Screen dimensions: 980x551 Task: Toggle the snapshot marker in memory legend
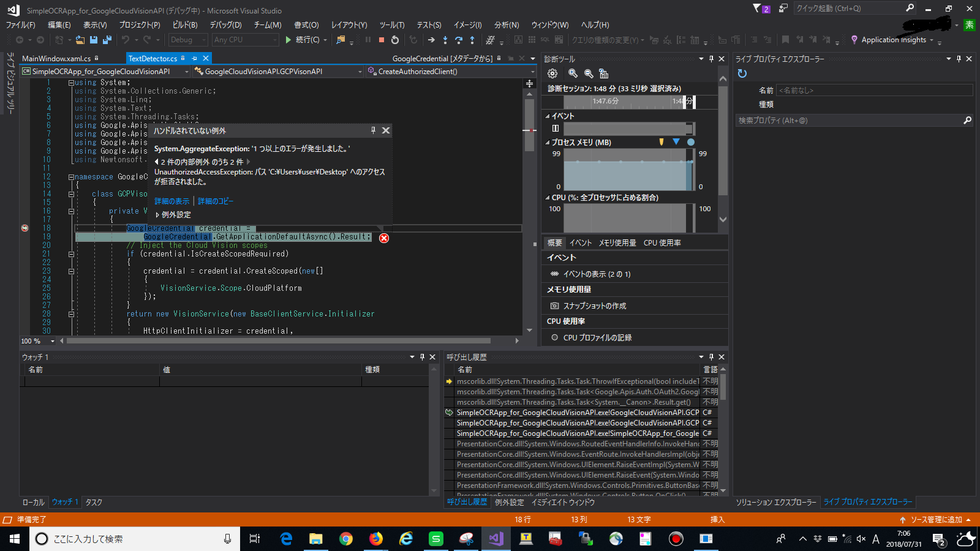tap(676, 142)
